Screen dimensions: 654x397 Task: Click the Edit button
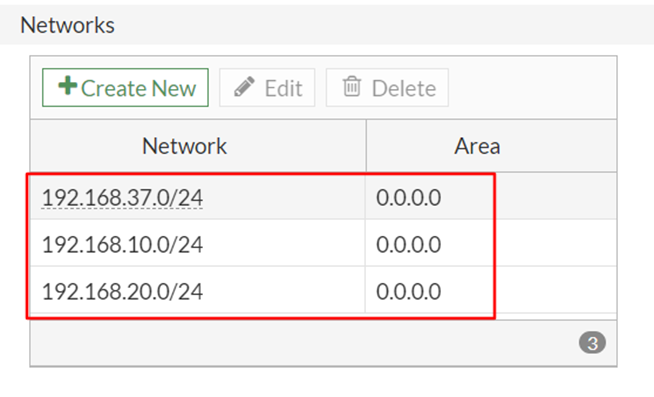click(267, 88)
